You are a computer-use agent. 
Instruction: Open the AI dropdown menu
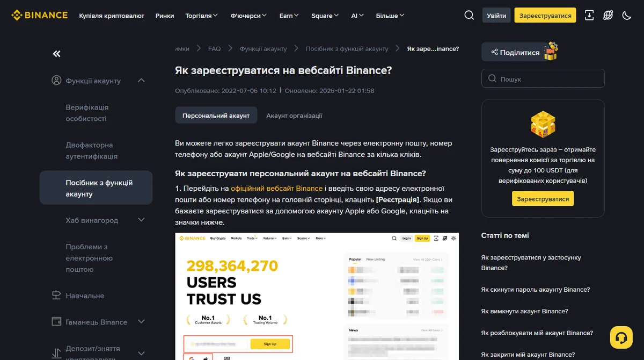click(357, 16)
